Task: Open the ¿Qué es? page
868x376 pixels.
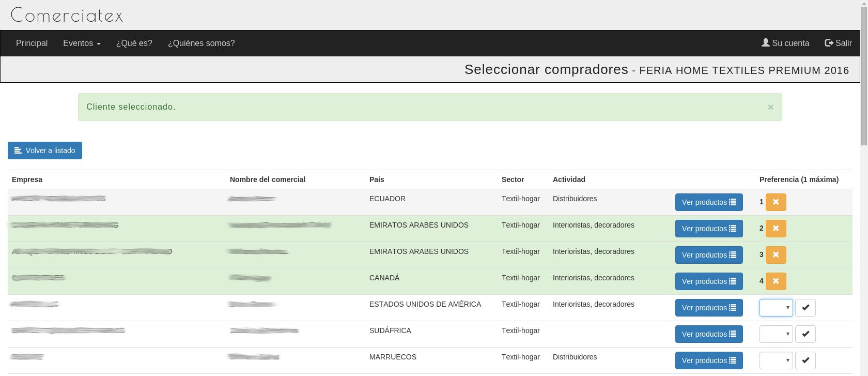Action: click(134, 43)
